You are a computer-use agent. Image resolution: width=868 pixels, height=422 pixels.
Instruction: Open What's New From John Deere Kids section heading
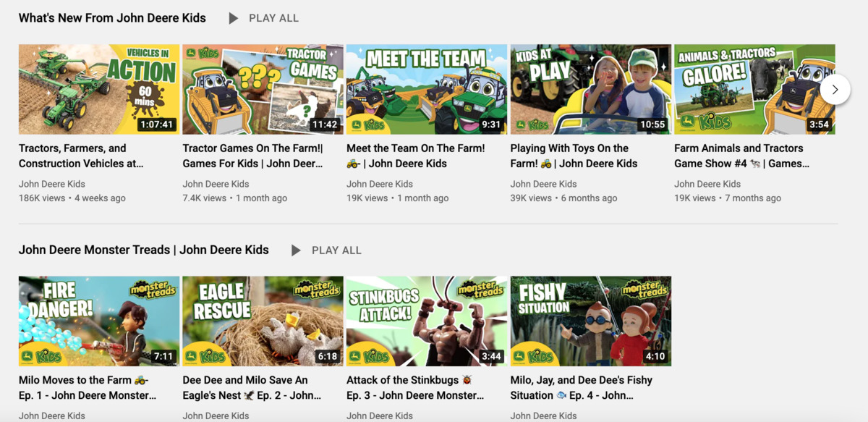pos(112,18)
